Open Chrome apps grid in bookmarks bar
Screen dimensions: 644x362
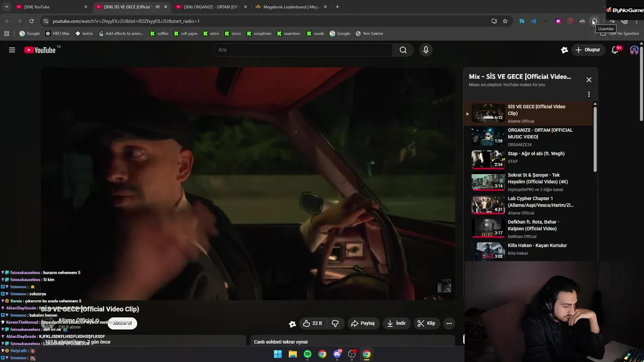7,34
